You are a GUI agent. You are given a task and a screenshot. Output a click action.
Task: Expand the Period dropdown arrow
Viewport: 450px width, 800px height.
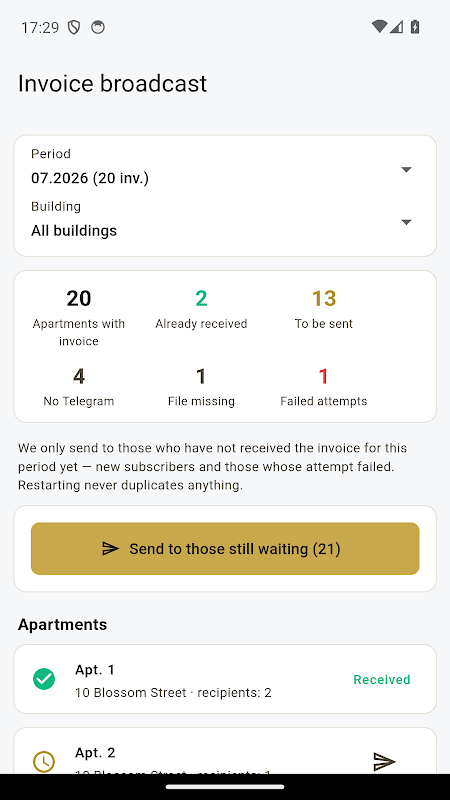pos(406,169)
